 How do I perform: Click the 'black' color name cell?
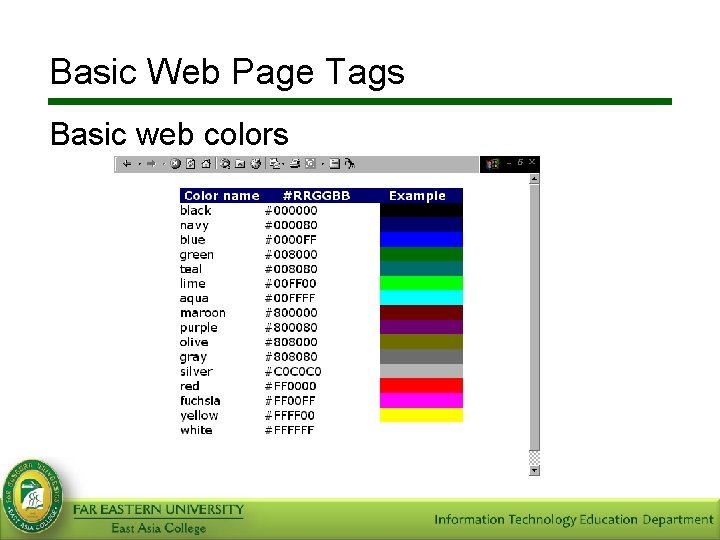coord(196,210)
